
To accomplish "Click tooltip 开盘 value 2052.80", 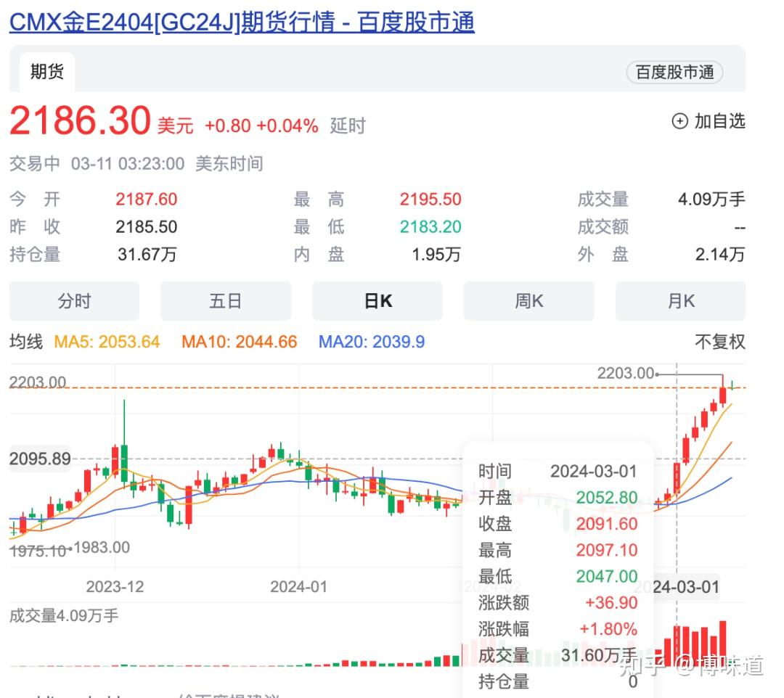I will click(x=606, y=498).
